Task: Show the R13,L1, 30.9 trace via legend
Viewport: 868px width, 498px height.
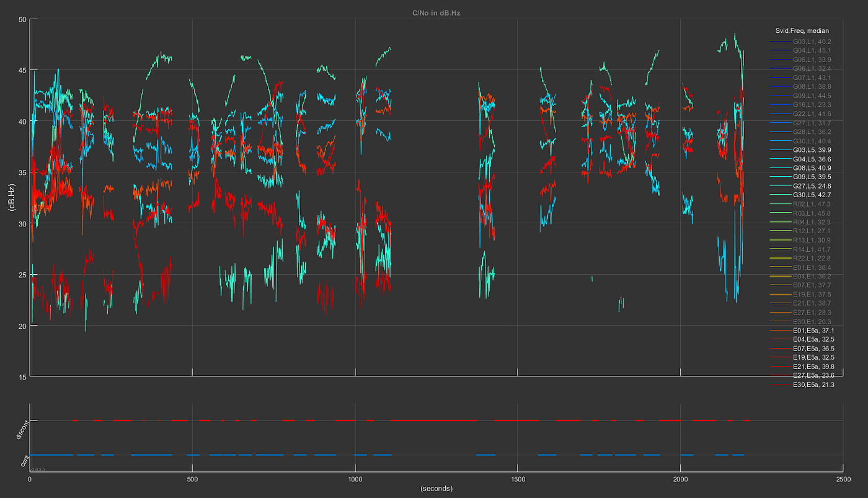Action: tap(813, 241)
